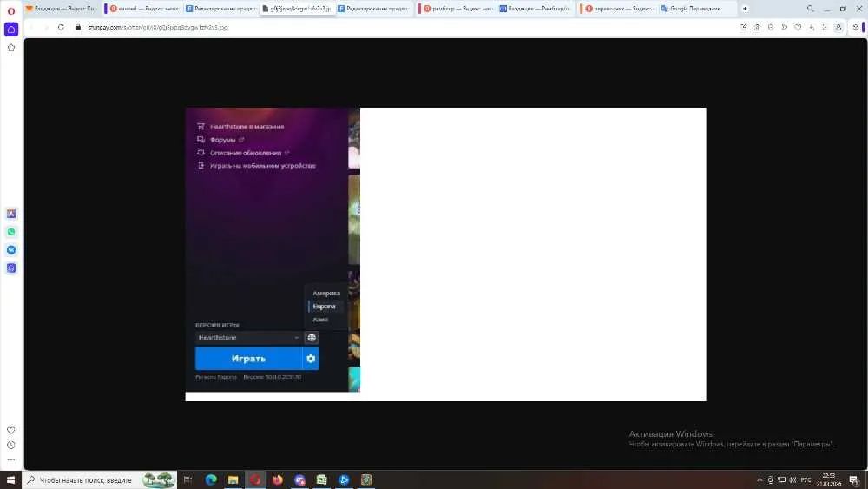The image size is (868, 489).
Task: Expand the hidden system tray icons chevron
Action: [x=759, y=480]
